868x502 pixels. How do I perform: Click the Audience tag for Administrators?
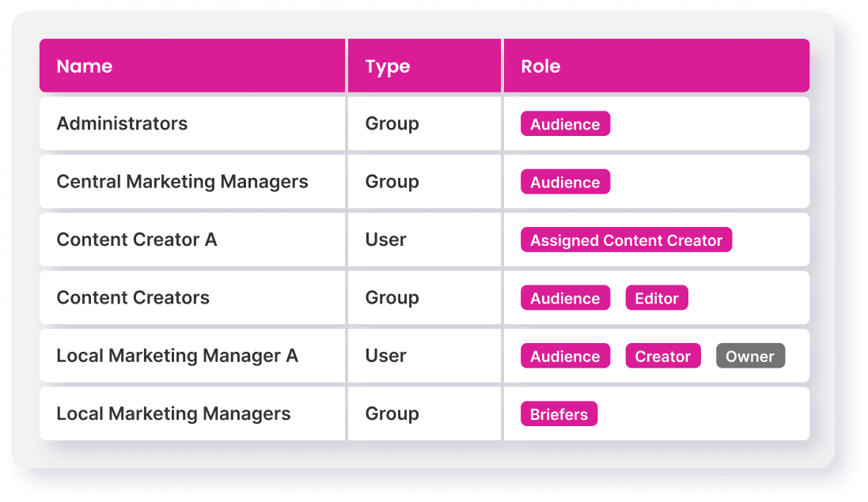565,124
